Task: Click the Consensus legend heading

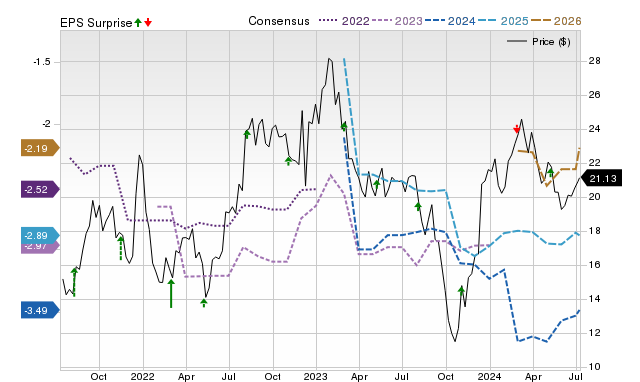Action: pos(279,21)
